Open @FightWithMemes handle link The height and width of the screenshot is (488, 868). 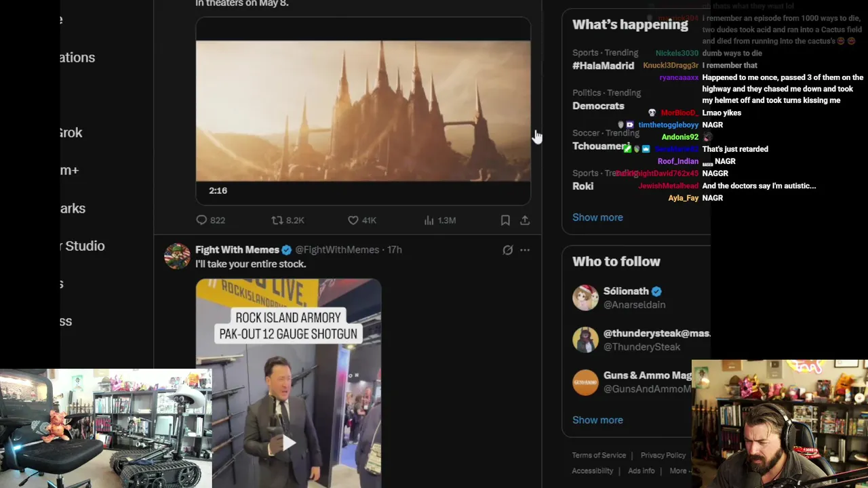click(x=337, y=249)
